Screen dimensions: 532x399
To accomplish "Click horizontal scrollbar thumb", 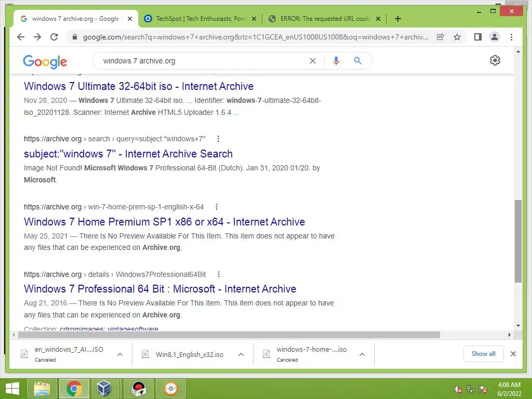I will (229, 335).
